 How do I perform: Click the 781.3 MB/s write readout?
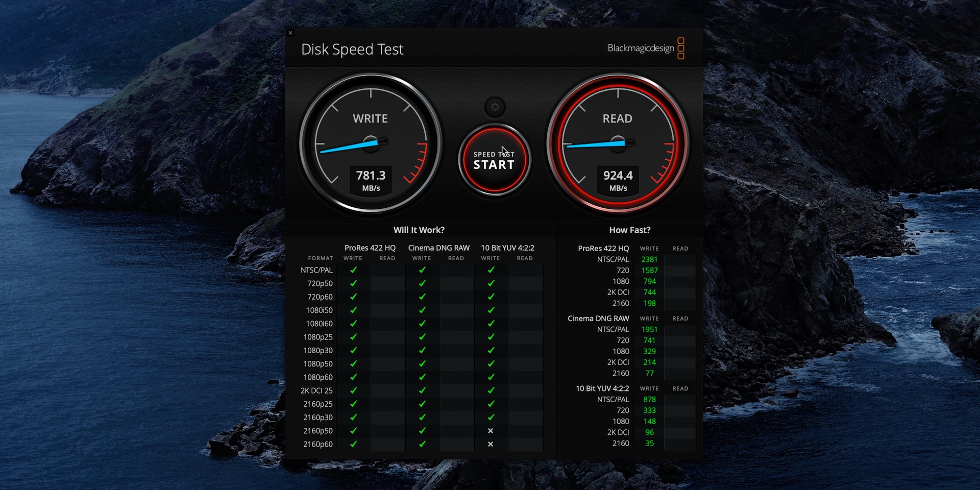click(371, 181)
